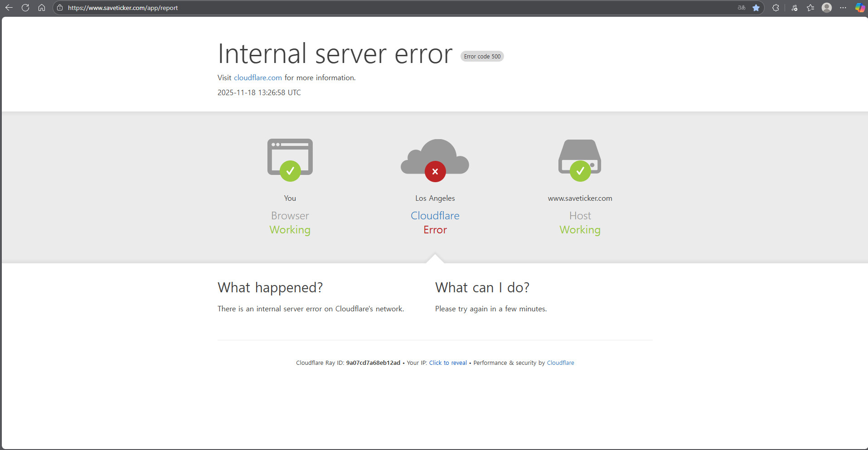Click the 'Working' status under Browser
This screenshot has height=450, width=868.
point(290,230)
